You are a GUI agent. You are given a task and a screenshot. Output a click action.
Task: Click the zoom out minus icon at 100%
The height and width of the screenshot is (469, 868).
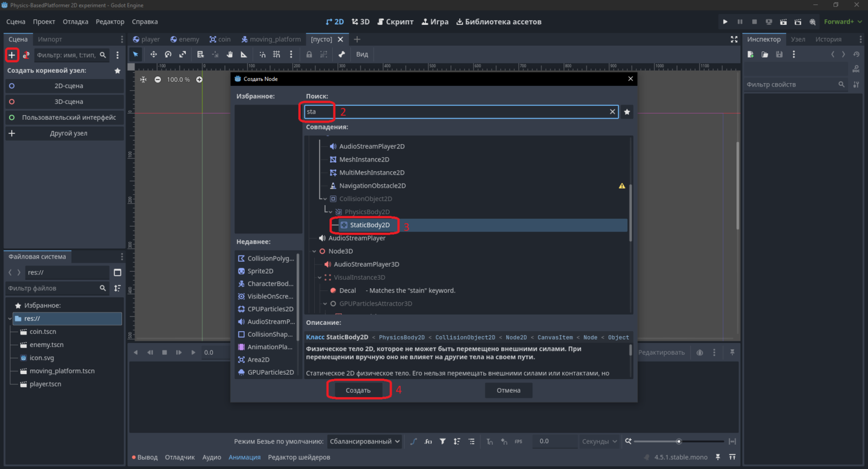[158, 80]
